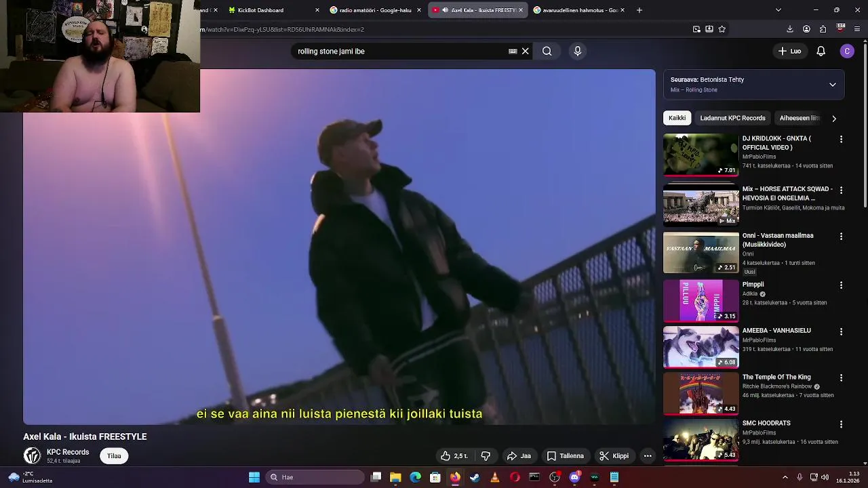Open options menu for DJ KRIDLOKK - GNXTA video
The height and width of the screenshot is (488, 868).
coord(841,139)
